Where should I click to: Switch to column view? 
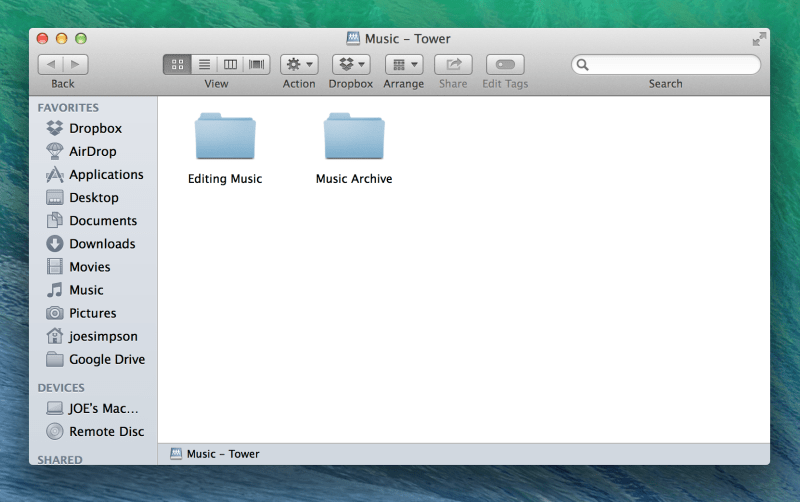point(231,64)
